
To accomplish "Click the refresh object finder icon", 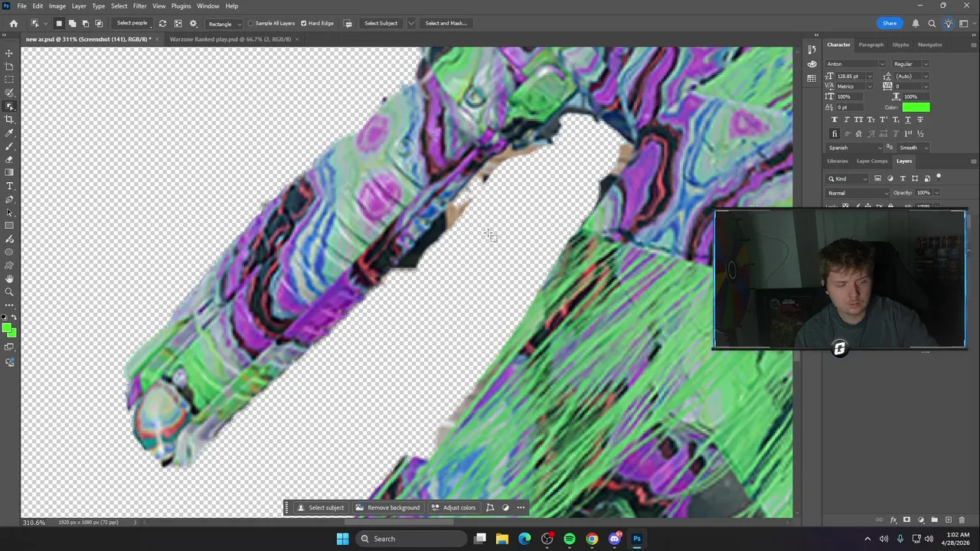I will pos(162,23).
